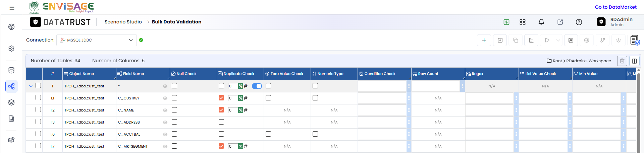Click the document checklist validation icon
644x153 pixels.
pyautogui.click(x=635, y=40)
